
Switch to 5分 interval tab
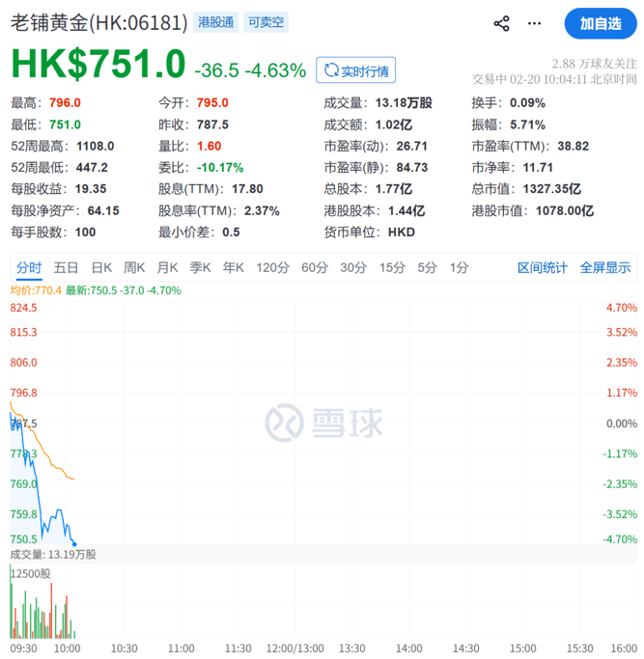[428, 267]
